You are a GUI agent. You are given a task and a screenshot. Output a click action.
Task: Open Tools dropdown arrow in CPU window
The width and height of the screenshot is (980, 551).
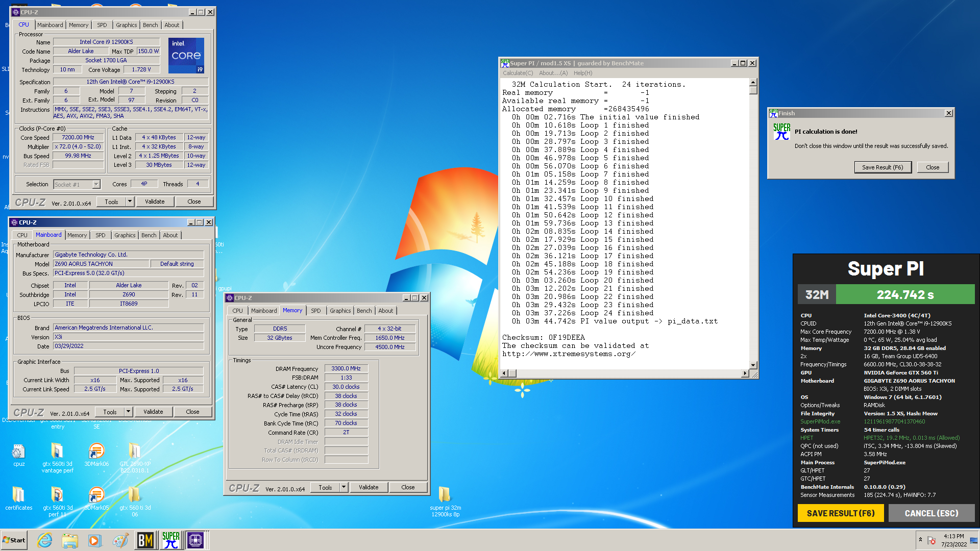130,202
